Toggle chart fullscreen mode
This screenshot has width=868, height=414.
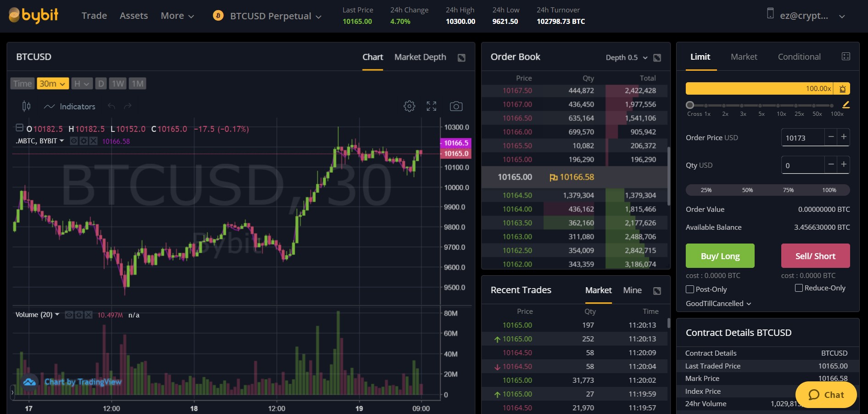(431, 106)
